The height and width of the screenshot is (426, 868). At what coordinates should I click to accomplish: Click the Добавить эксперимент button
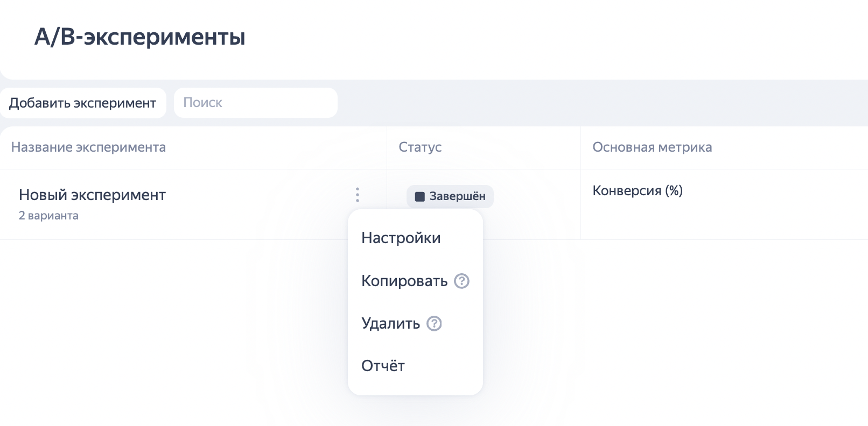pyautogui.click(x=83, y=103)
